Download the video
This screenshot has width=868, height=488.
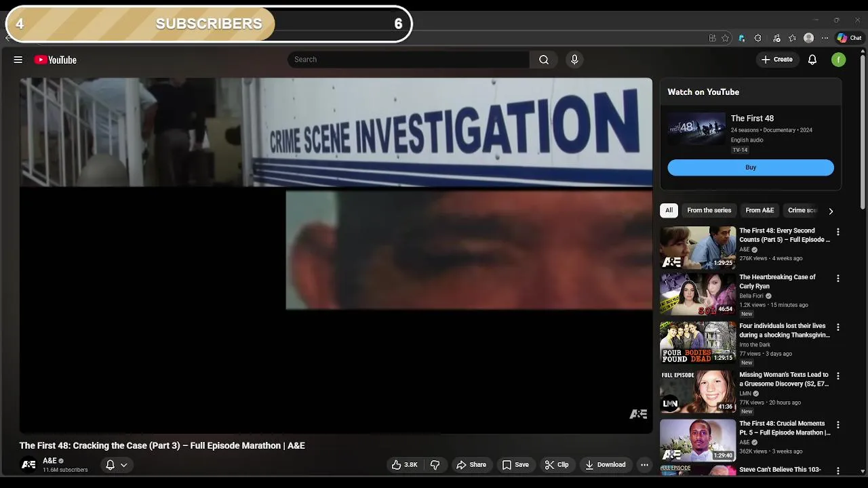point(605,465)
